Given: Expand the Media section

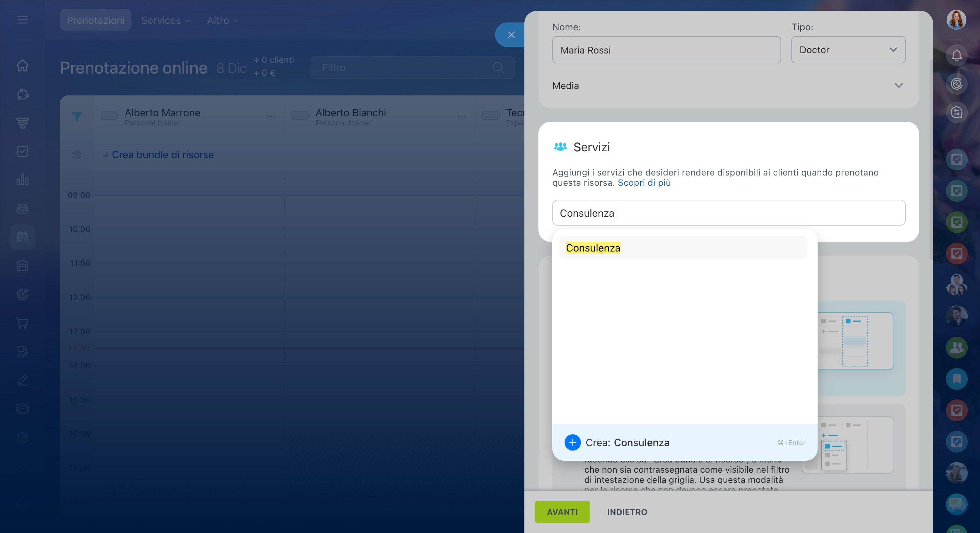Looking at the screenshot, I should pyautogui.click(x=898, y=86).
